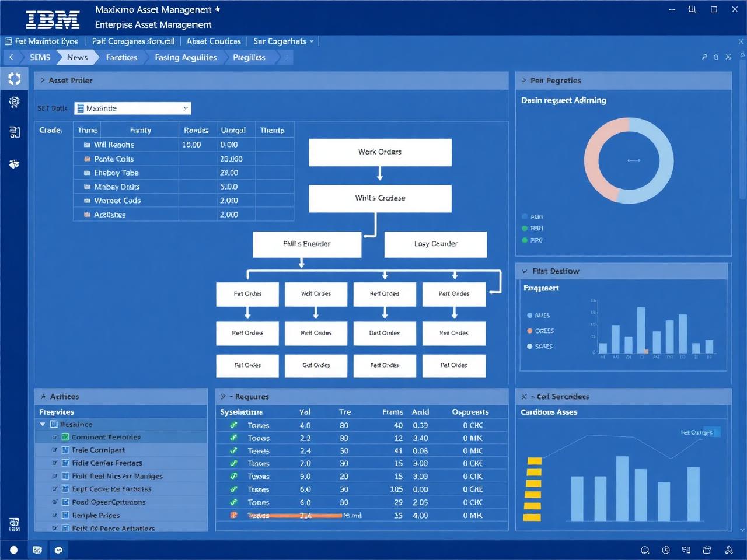Toggle the 'Poad OpserCptinions' checkbox

click(x=65, y=502)
